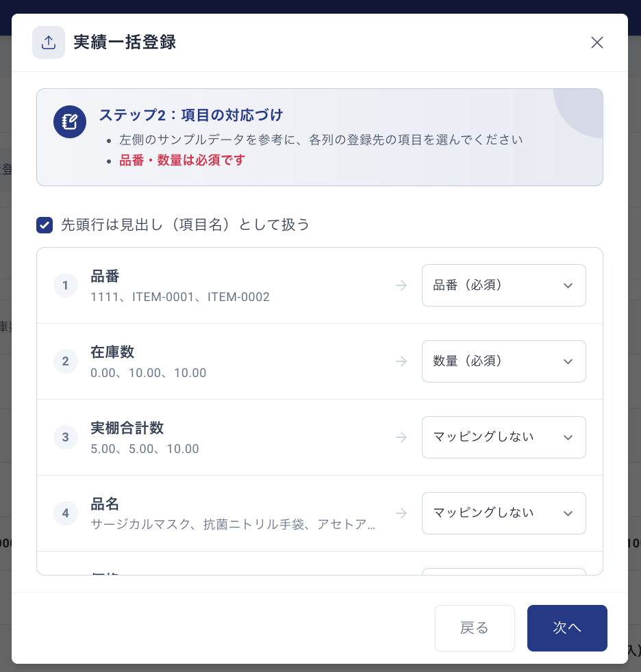641x672 pixels.
Task: Expand マッピングしない dropdown for 実棚合計数
Action: 504,437
